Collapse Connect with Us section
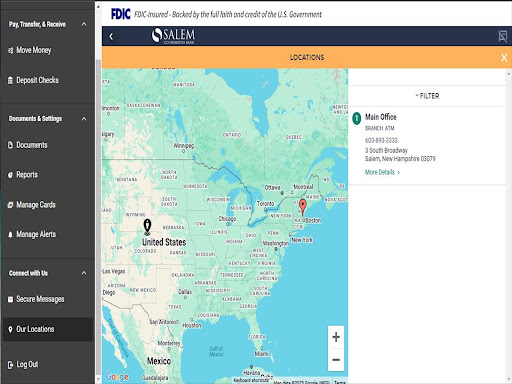This screenshot has width=512, height=384. (84, 273)
